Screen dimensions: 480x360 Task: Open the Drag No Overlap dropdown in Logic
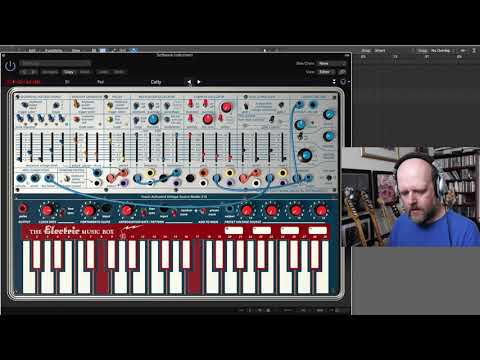441,51
